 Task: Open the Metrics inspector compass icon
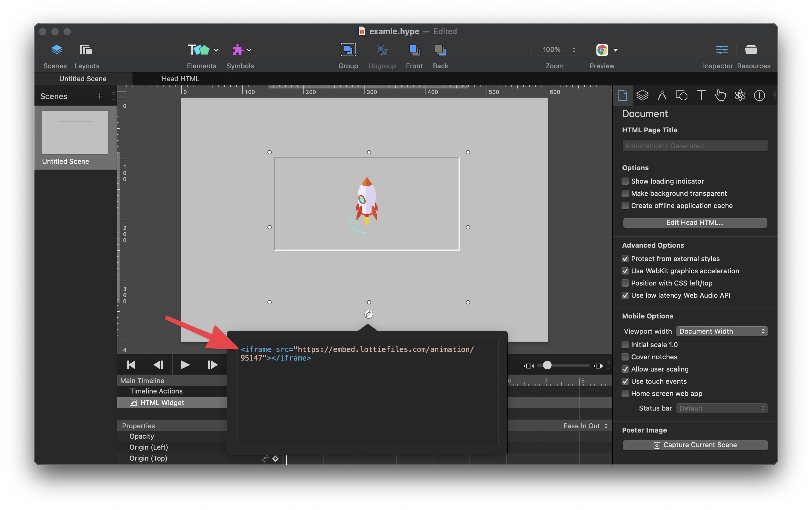662,95
